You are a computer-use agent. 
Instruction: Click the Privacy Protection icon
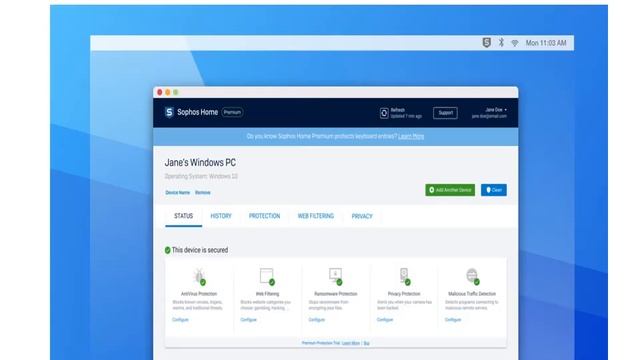(x=404, y=276)
